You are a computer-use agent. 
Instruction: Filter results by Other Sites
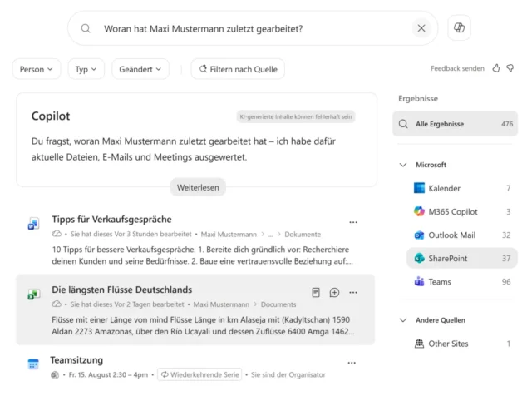click(462, 344)
